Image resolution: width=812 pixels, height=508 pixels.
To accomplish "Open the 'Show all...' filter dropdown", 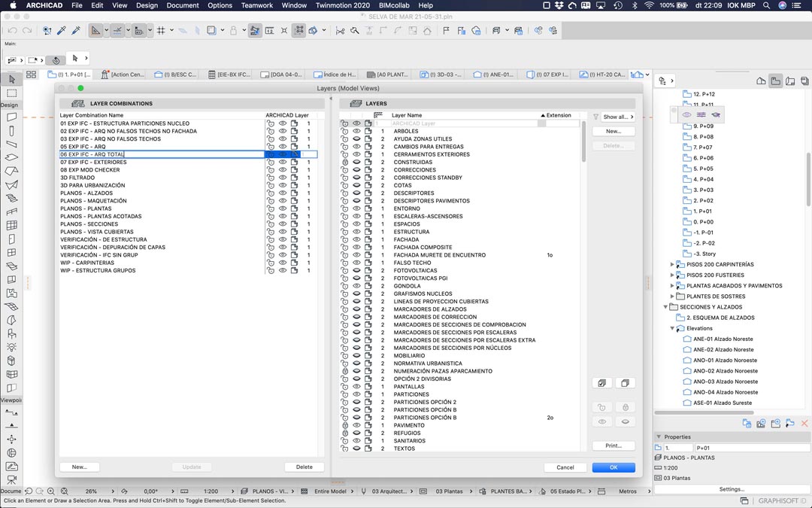I will pyautogui.click(x=619, y=117).
